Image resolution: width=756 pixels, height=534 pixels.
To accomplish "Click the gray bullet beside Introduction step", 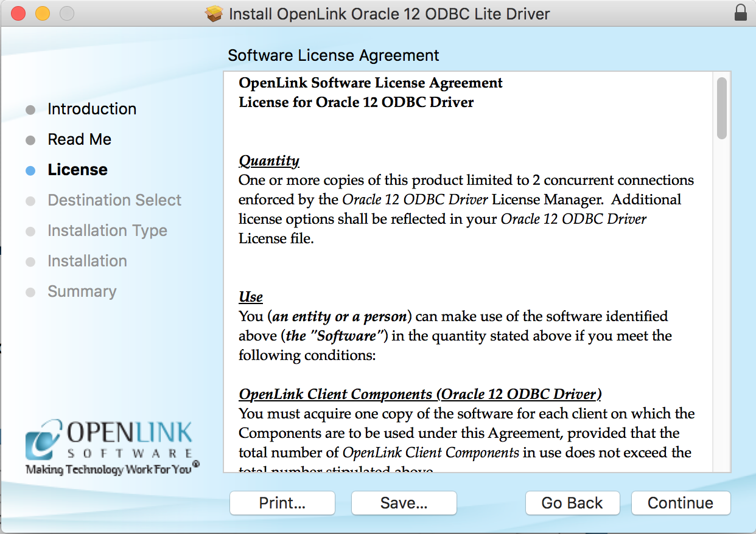I will [x=30, y=110].
